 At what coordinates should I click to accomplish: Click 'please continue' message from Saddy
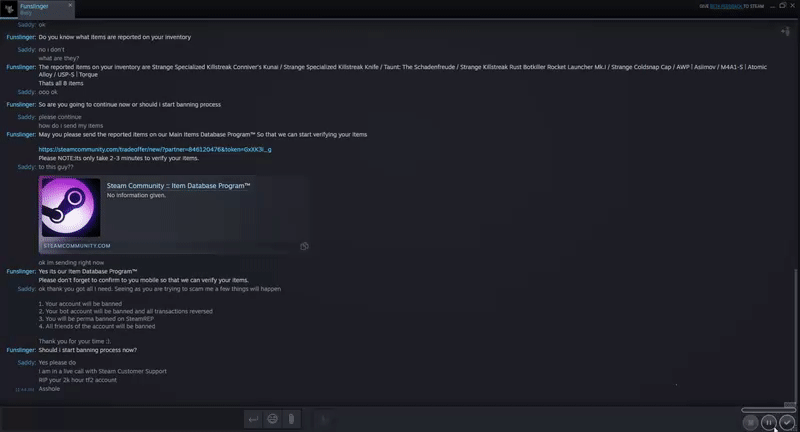coord(60,117)
